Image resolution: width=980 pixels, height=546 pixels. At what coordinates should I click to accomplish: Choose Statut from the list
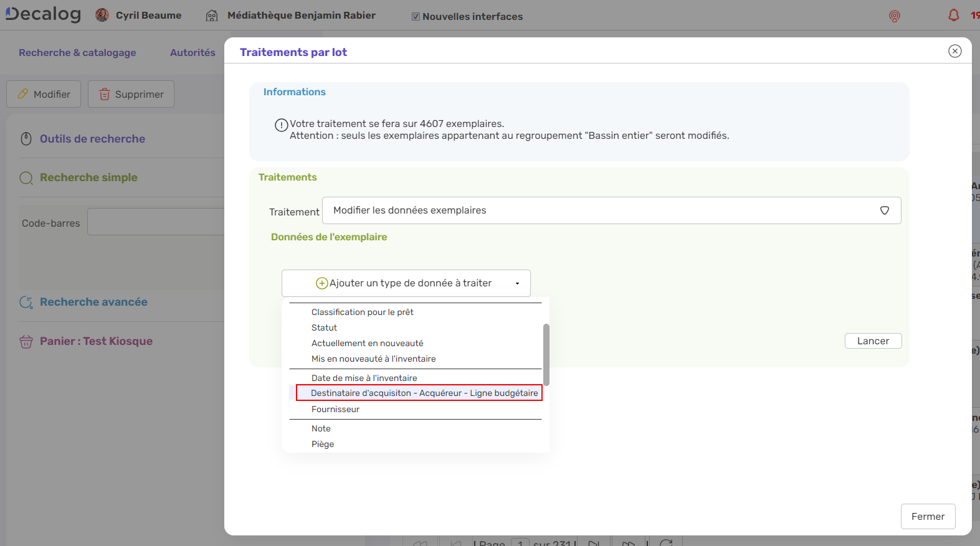324,327
